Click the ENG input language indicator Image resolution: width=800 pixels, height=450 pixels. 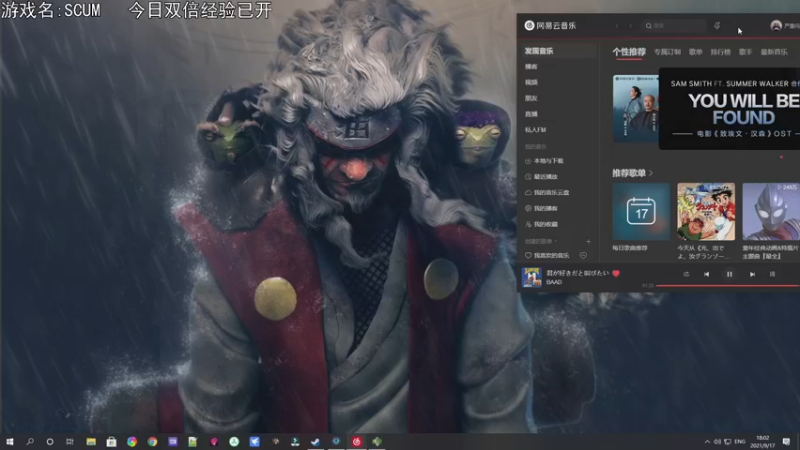coord(740,441)
